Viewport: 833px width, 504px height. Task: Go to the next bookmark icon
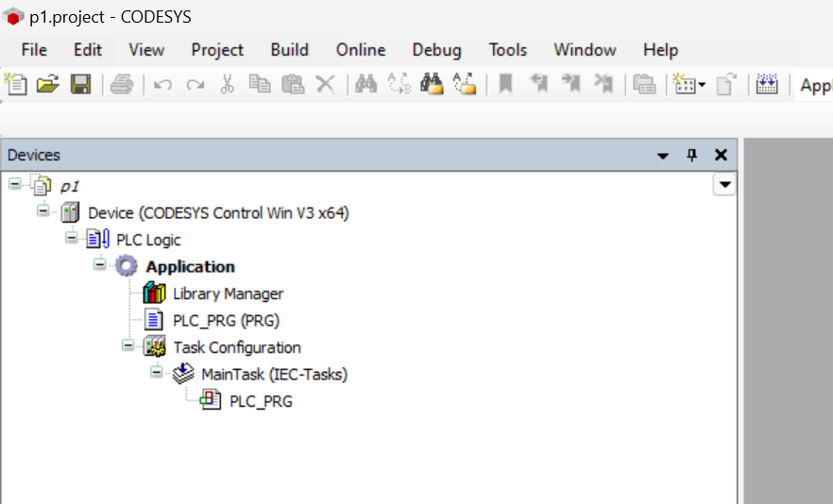click(571, 84)
